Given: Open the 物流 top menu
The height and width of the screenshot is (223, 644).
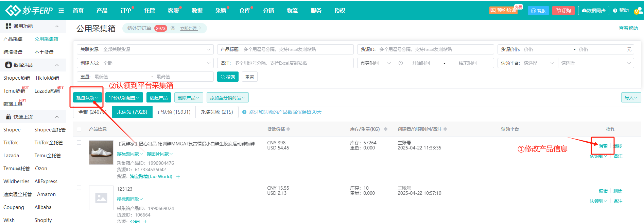Looking at the screenshot, I should coord(292,11).
